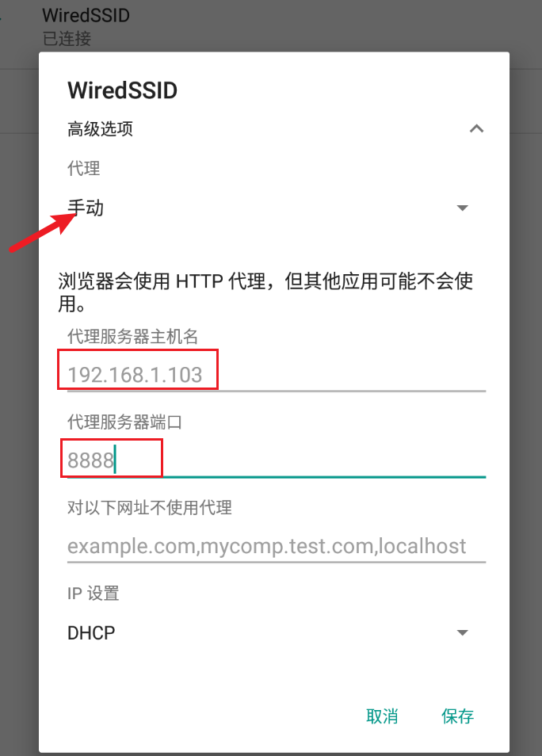Click 取消 to cancel the dialog
This screenshot has height=756, width=542.
[x=382, y=716]
